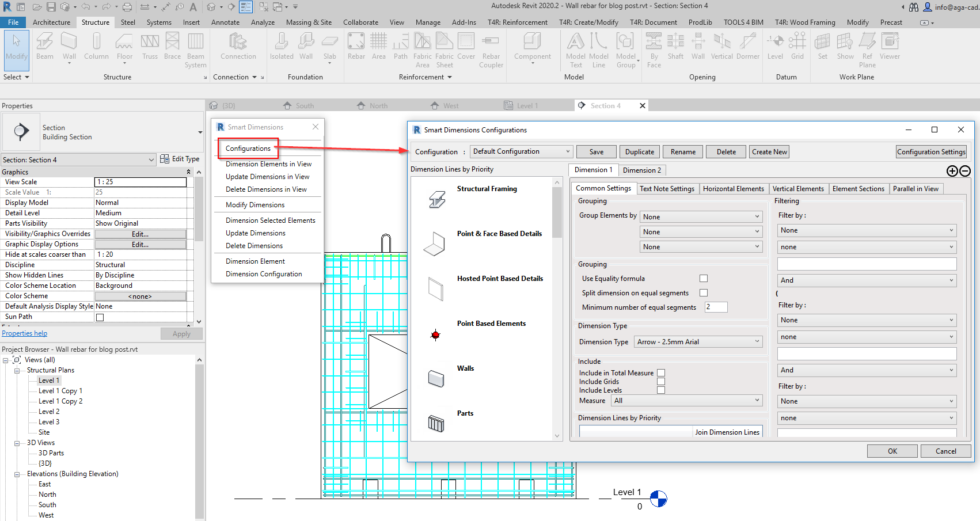This screenshot has height=521, width=980.
Task: Open Configuration Settings button
Action: click(x=931, y=152)
